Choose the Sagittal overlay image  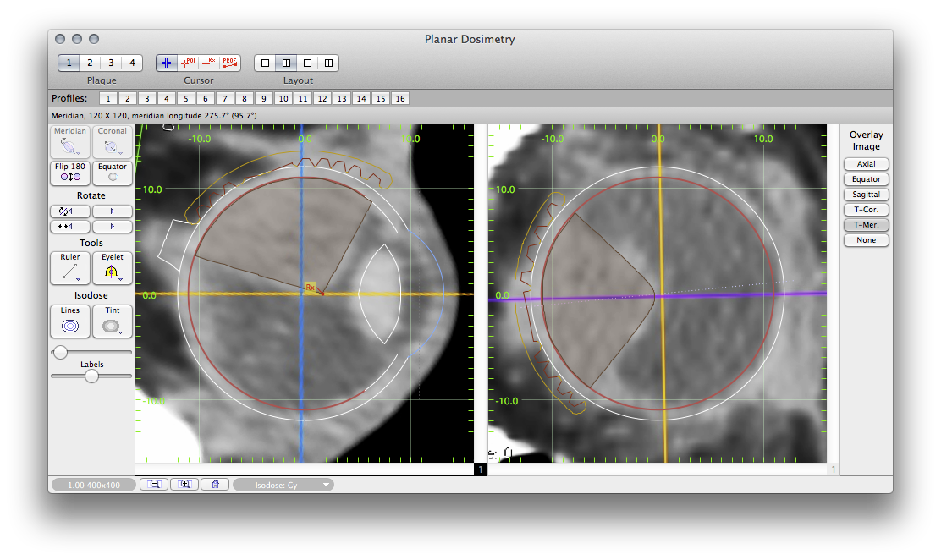(x=866, y=195)
